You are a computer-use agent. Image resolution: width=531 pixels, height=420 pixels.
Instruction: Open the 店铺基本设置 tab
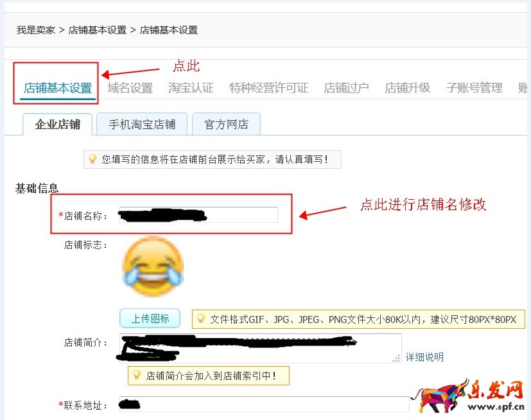[58, 88]
